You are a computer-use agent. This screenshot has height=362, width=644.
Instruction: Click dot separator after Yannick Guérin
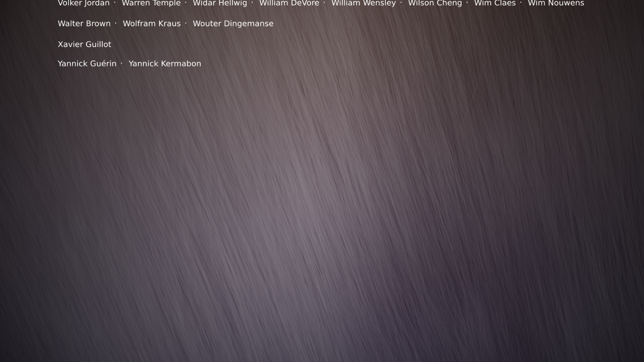point(122,63)
